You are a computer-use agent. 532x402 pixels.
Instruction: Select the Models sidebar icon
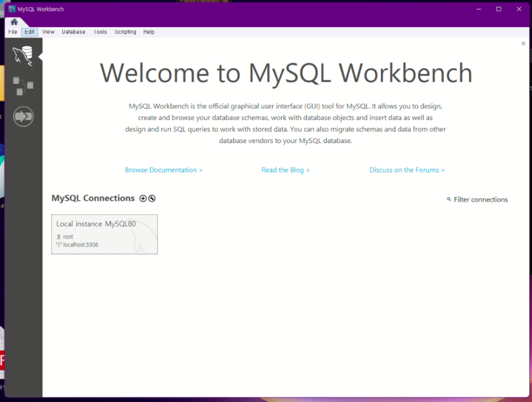click(23, 86)
